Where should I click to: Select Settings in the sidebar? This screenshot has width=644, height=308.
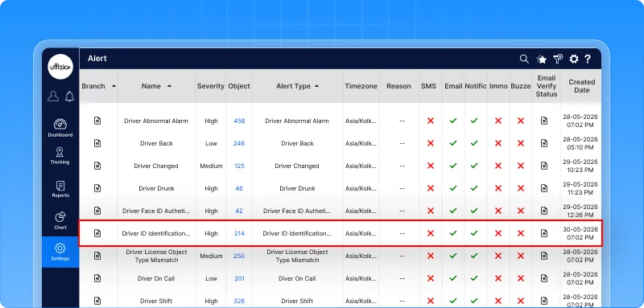tap(60, 252)
